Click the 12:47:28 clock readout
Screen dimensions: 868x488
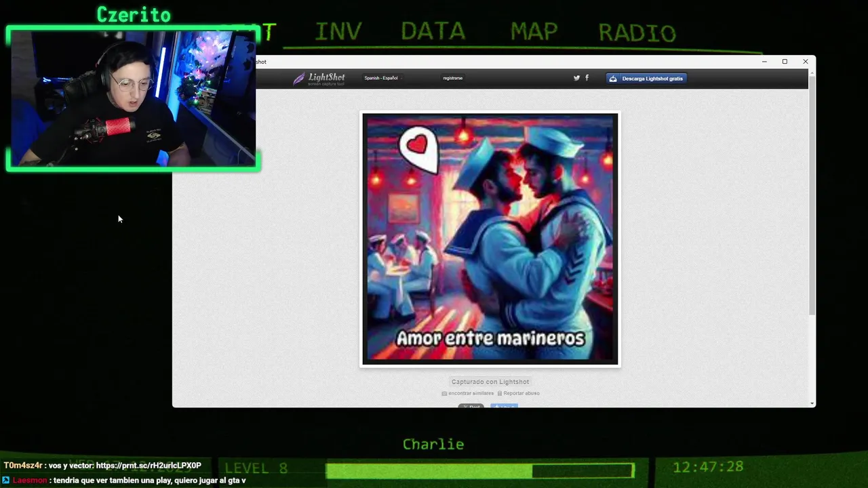pyautogui.click(x=708, y=467)
